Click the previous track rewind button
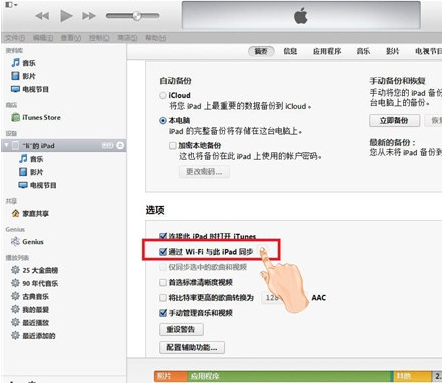The image size is (442, 383). pyautogui.click(x=42, y=16)
